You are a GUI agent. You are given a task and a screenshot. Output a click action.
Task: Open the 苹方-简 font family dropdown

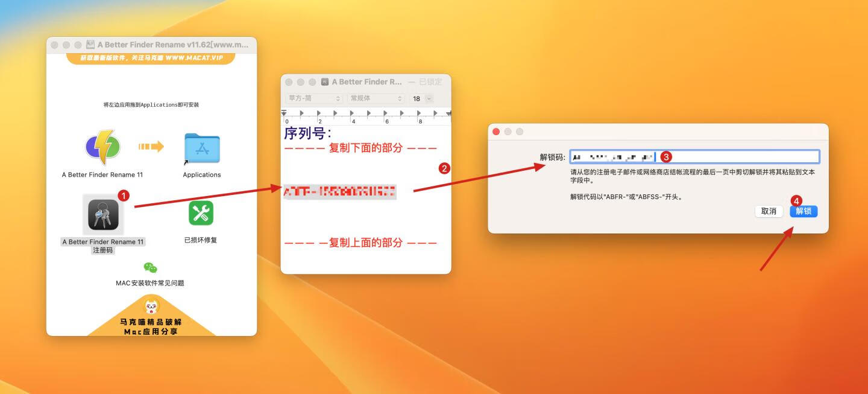click(x=314, y=98)
